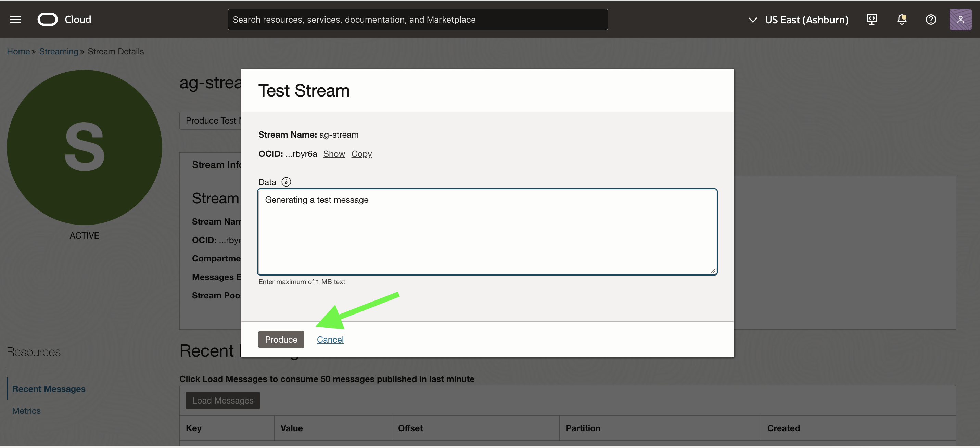Image resolution: width=980 pixels, height=448 pixels.
Task: Go to Streaming in the breadcrumb
Action: point(59,51)
